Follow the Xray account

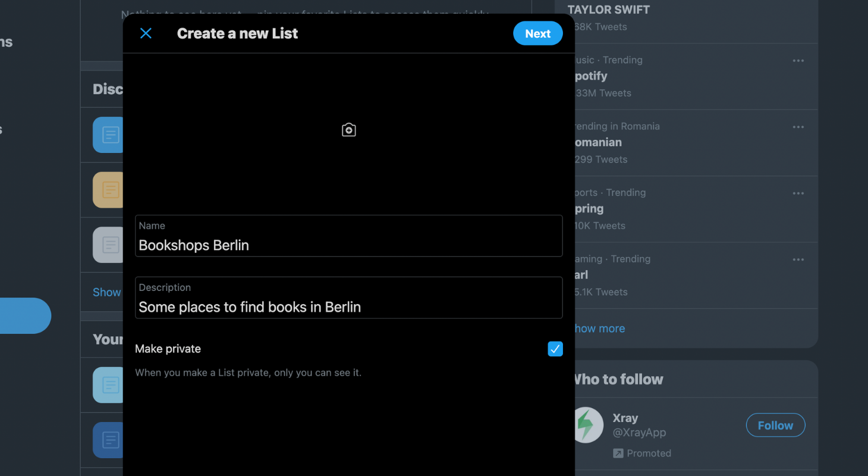click(775, 425)
